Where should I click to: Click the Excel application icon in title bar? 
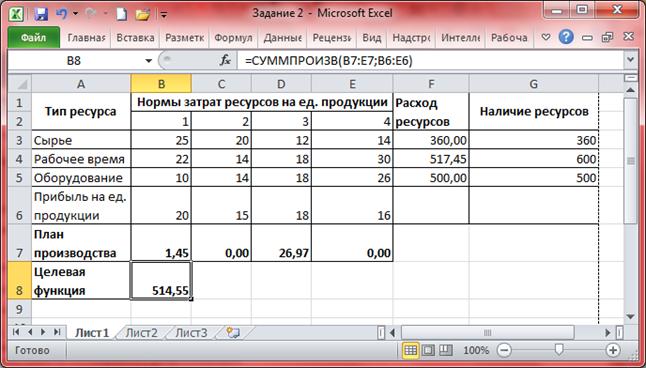coord(17,14)
